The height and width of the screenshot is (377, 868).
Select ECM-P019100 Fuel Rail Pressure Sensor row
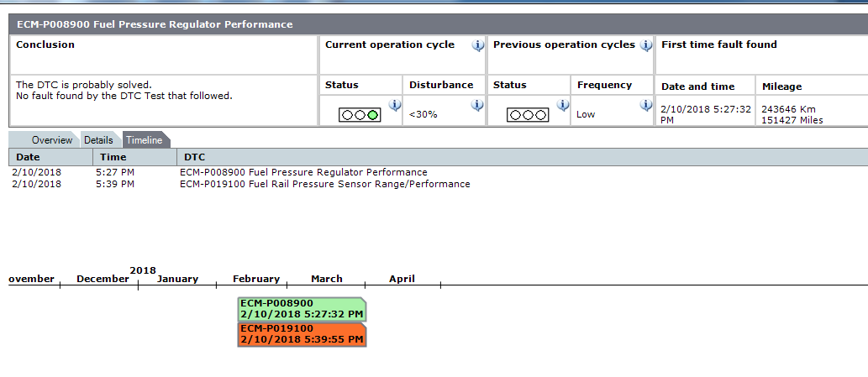[324, 184]
